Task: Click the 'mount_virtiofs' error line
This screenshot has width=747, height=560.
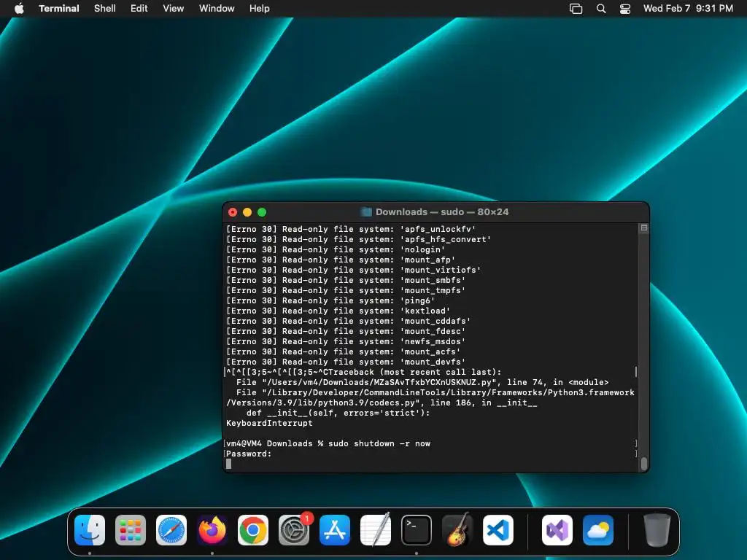Action: click(x=354, y=270)
